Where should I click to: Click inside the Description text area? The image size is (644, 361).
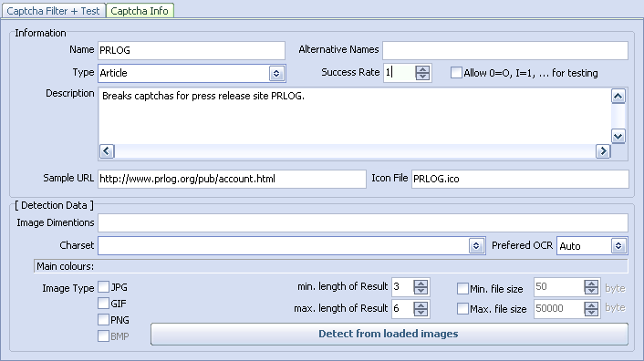pyautogui.click(x=355, y=116)
